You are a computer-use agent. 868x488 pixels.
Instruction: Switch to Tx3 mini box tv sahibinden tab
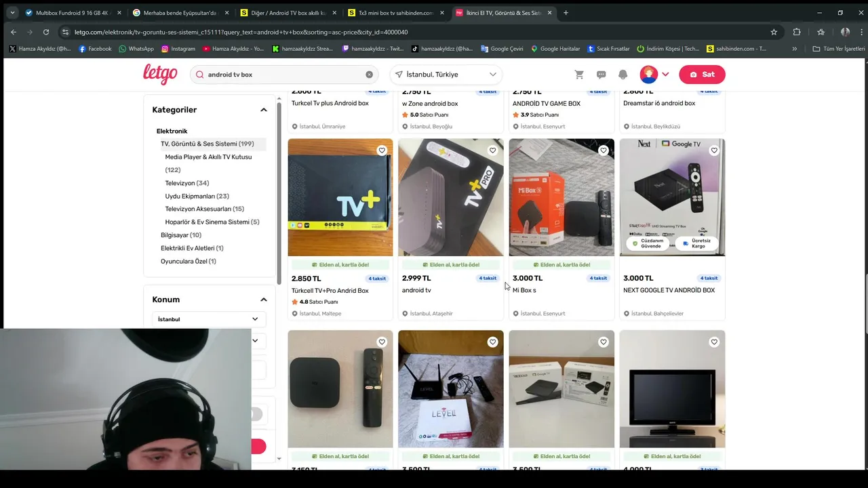[395, 13]
